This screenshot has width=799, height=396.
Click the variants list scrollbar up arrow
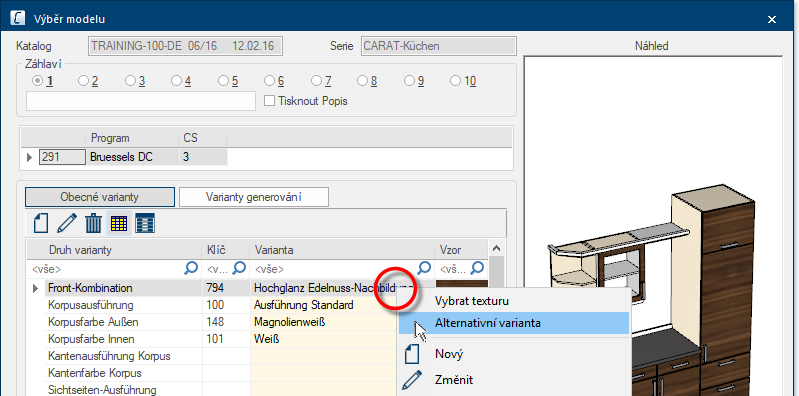[497, 249]
